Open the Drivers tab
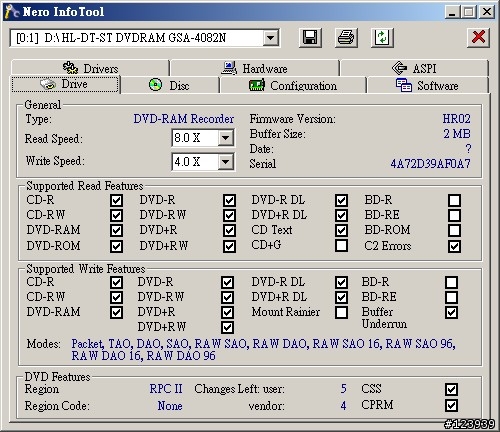 (90, 68)
